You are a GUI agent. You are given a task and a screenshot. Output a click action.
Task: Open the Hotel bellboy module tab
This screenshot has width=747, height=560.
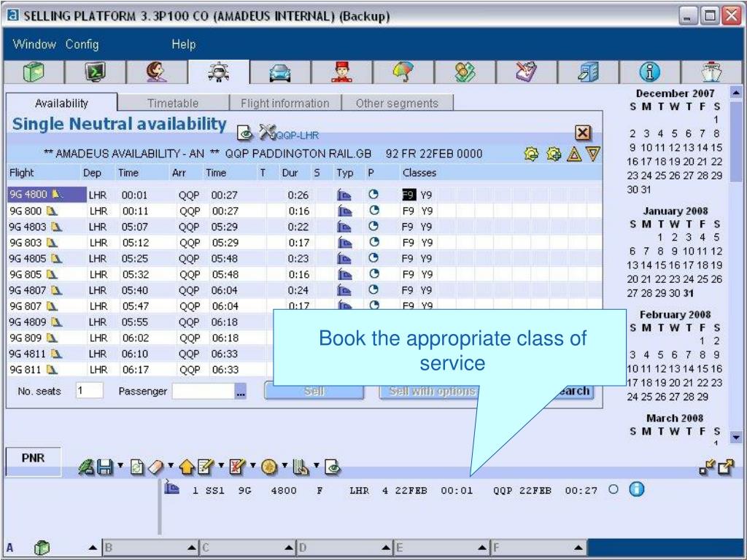click(341, 72)
